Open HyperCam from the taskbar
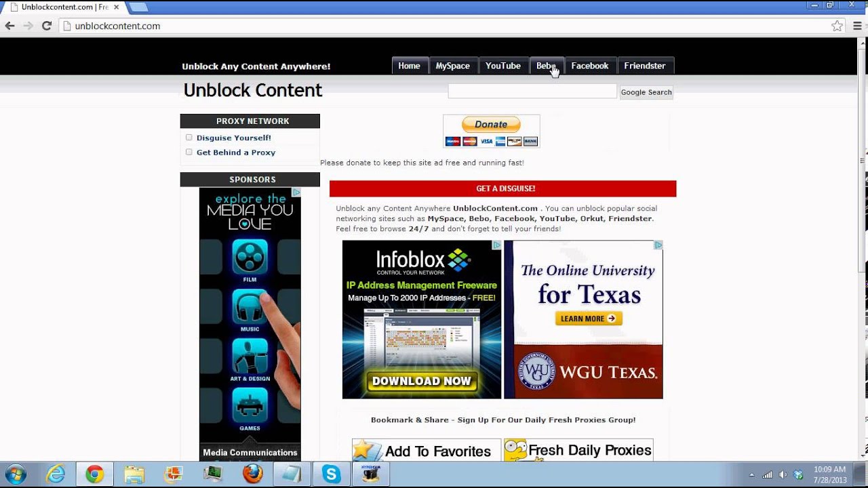This screenshot has height=488, width=868. click(371, 474)
